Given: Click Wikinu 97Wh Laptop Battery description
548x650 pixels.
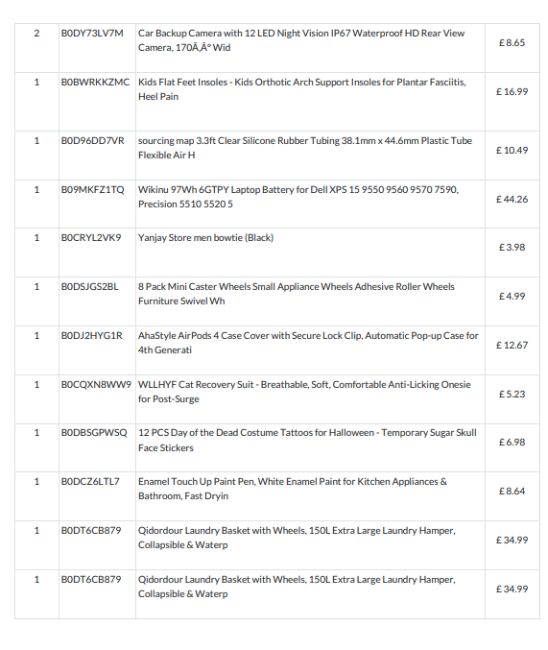Looking at the screenshot, I should click(x=298, y=196).
